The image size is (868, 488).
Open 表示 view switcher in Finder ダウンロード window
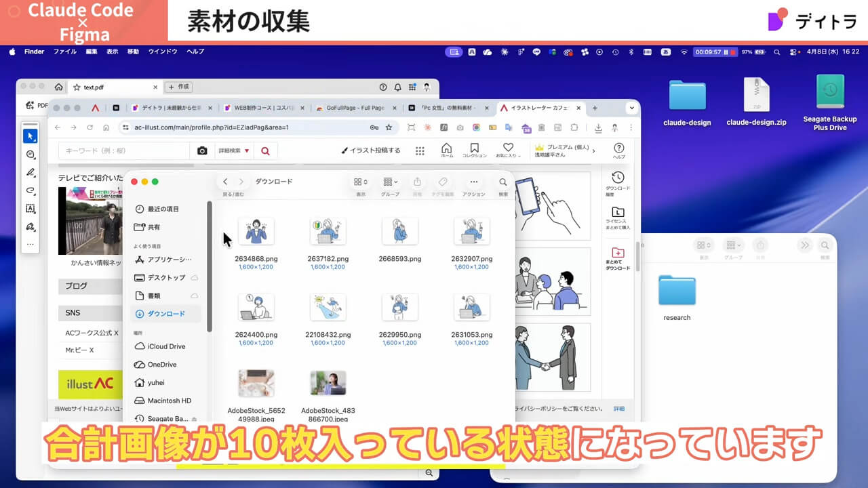(361, 182)
